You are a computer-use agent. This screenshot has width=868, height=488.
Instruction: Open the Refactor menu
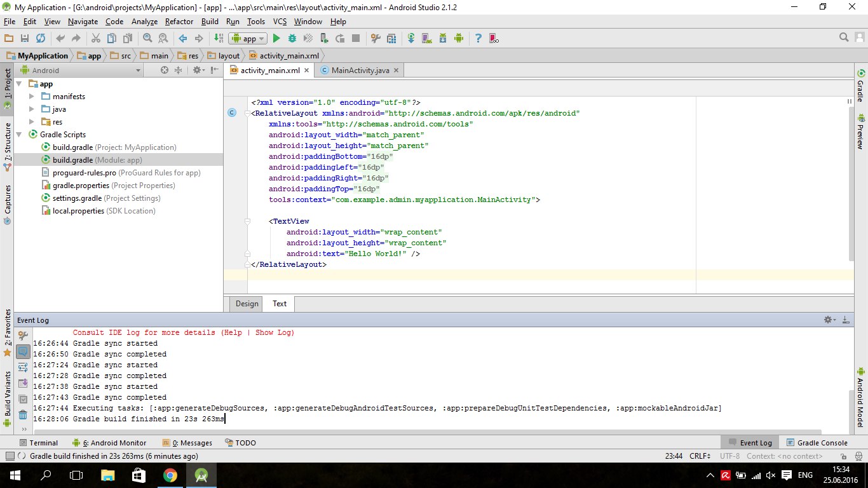[179, 22]
